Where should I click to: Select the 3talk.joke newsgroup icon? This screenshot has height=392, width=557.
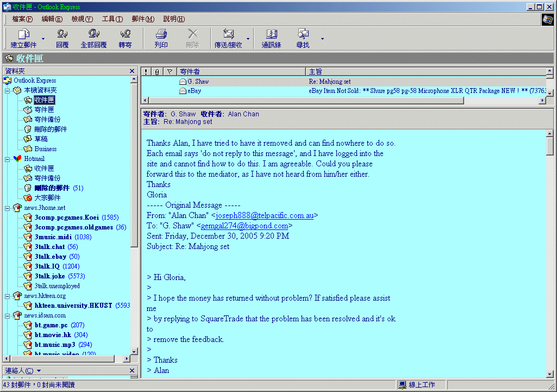[28, 276]
